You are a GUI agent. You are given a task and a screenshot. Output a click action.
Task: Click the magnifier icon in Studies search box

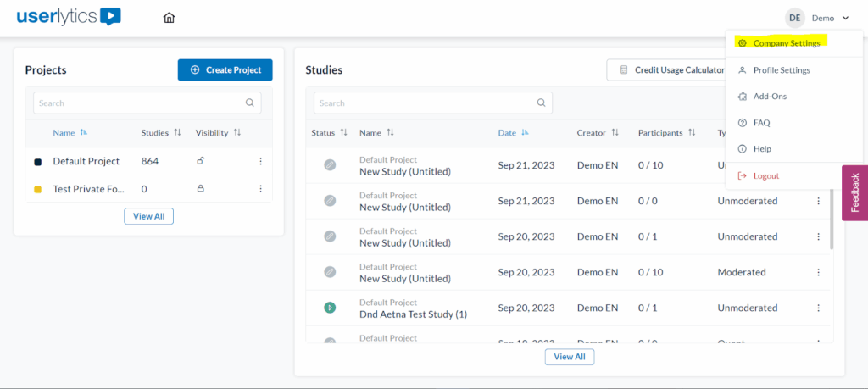541,103
